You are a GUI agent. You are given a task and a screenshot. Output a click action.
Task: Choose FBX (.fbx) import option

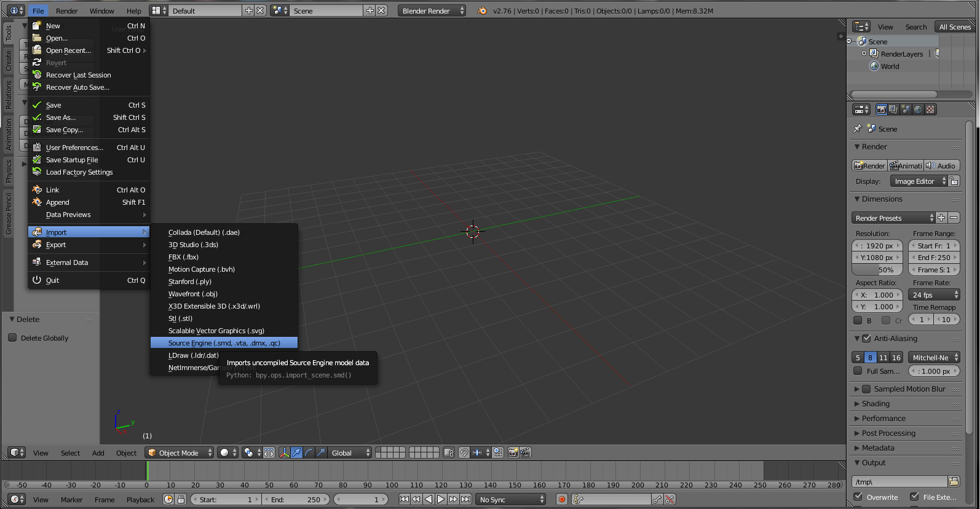[224, 256]
